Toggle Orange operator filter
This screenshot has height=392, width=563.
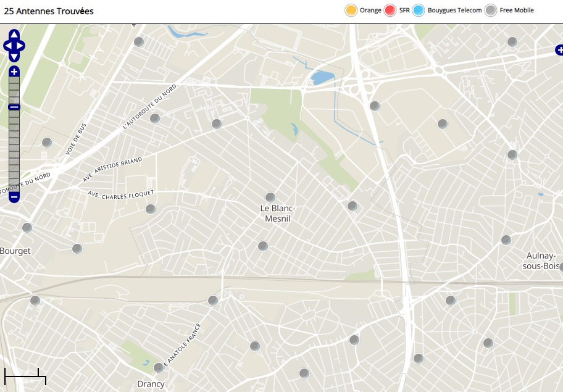pos(351,10)
